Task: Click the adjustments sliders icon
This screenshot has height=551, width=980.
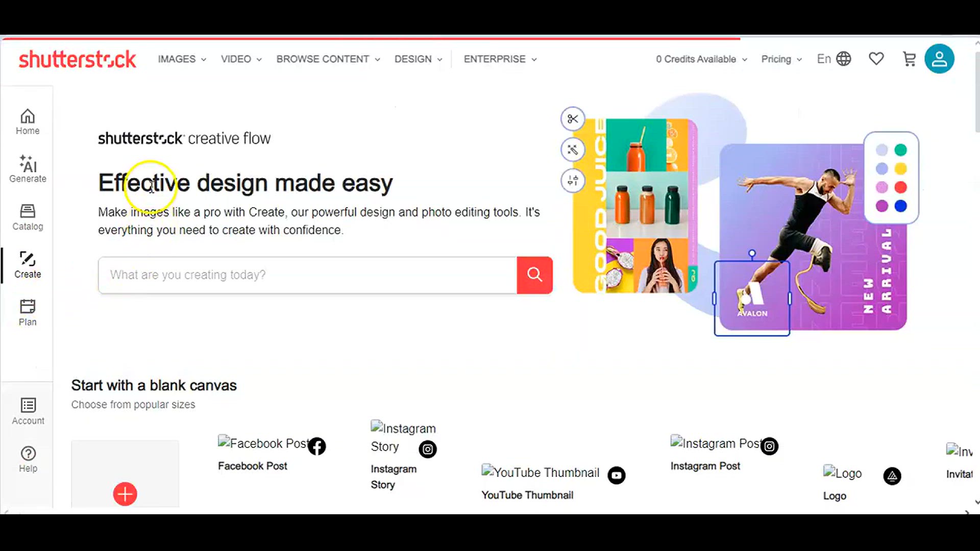Action: [573, 180]
